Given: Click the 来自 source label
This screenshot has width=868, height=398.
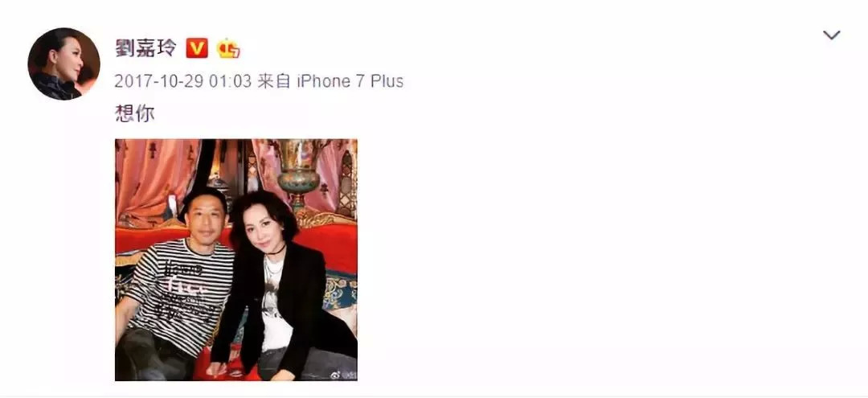Looking at the screenshot, I should tap(275, 81).
